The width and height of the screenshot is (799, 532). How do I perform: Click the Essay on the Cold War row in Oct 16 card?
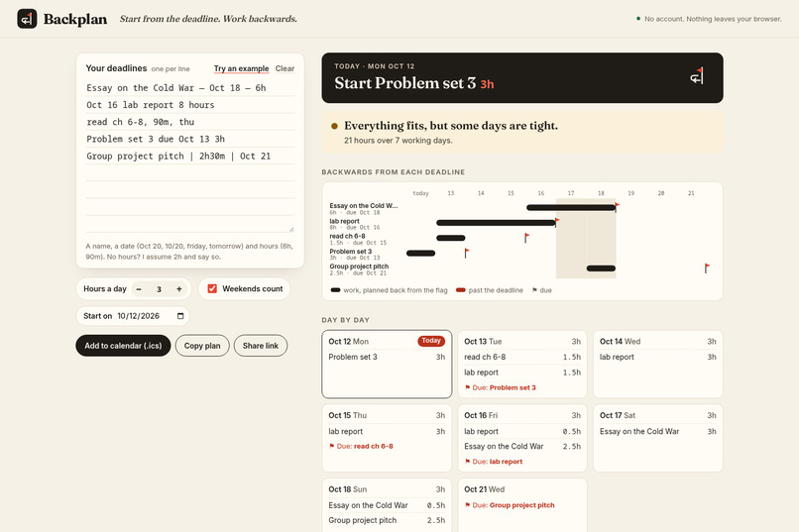point(522,447)
